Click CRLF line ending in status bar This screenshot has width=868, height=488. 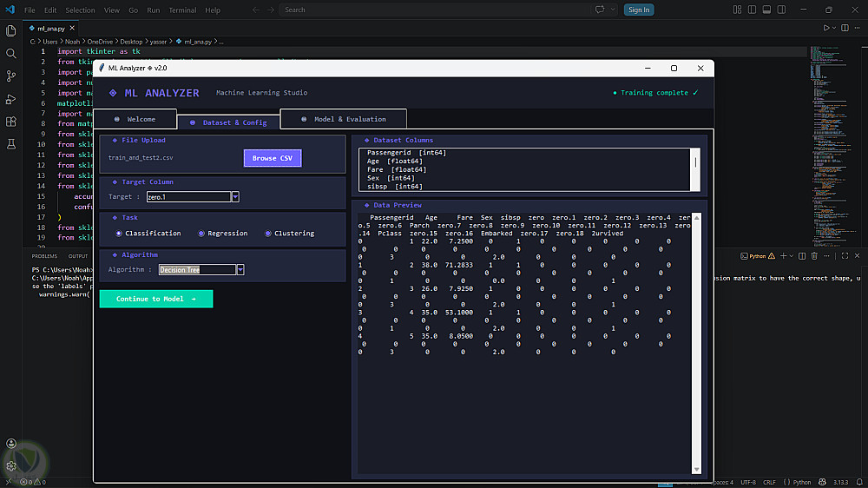point(769,483)
